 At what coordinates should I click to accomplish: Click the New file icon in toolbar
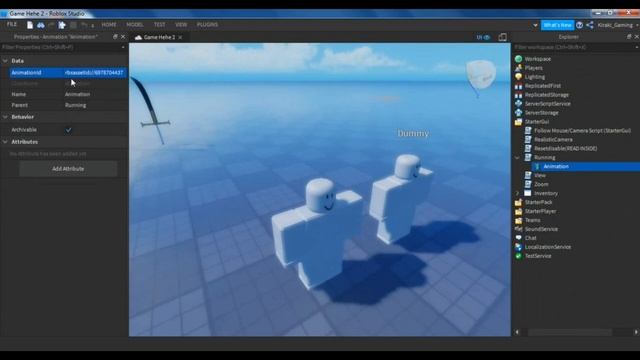coord(30,25)
